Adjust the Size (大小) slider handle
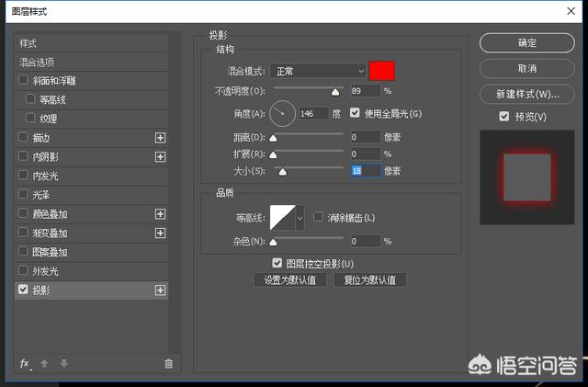Screen dimensions: 588x387 tap(283, 172)
